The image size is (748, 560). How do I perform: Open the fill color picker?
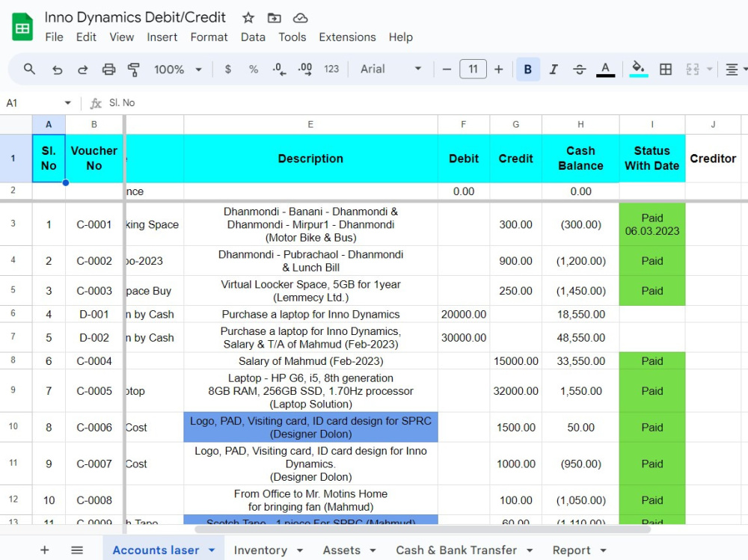pyautogui.click(x=639, y=70)
